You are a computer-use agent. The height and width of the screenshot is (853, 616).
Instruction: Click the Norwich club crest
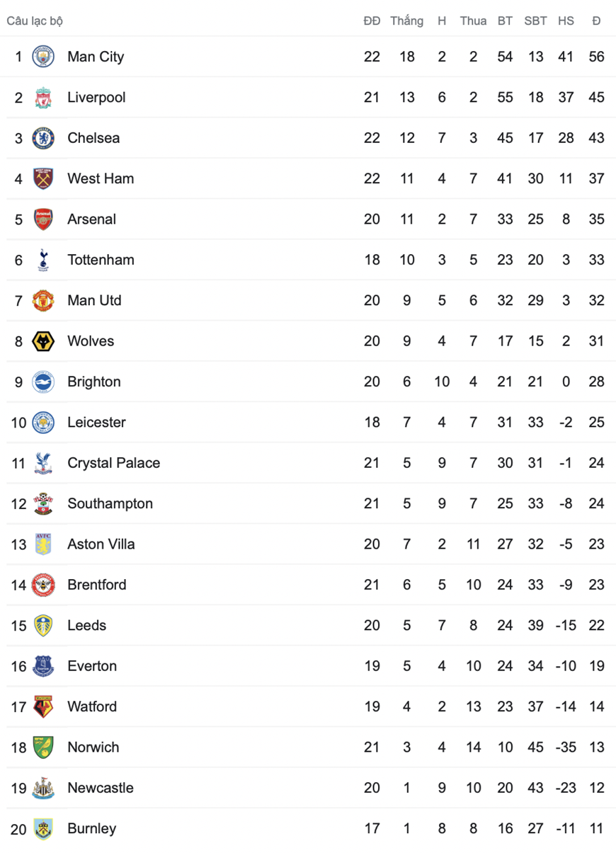tap(43, 748)
